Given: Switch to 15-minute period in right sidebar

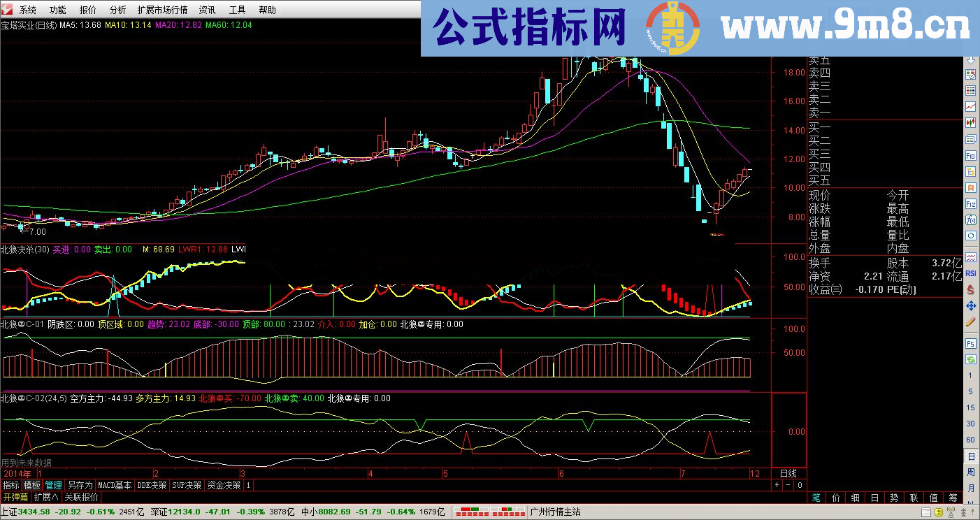Looking at the screenshot, I should click(970, 407).
